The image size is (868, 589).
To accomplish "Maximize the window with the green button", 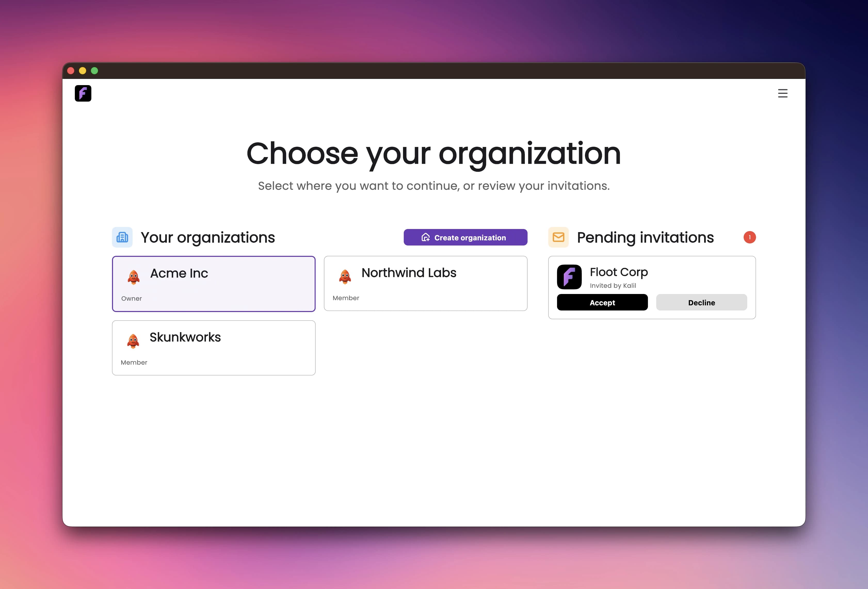I will [x=94, y=71].
